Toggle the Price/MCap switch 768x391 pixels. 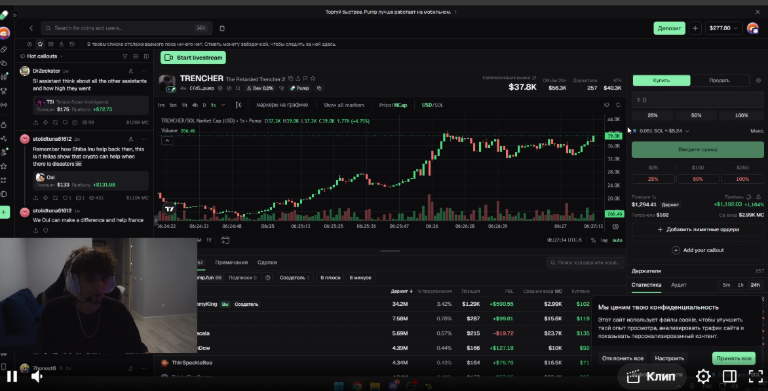tap(393, 105)
